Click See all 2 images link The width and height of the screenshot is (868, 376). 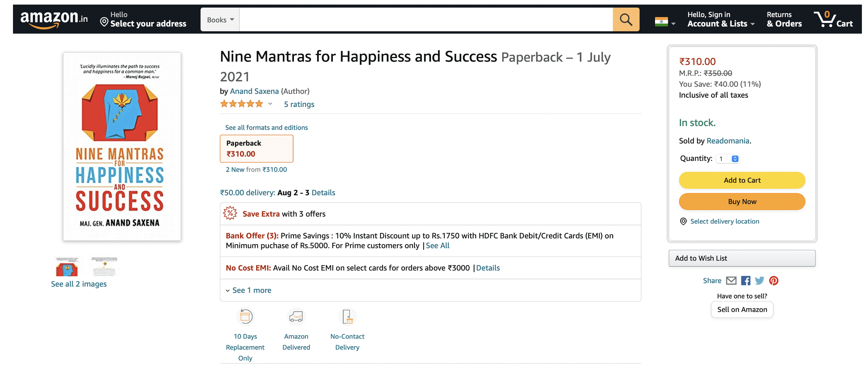coord(79,284)
